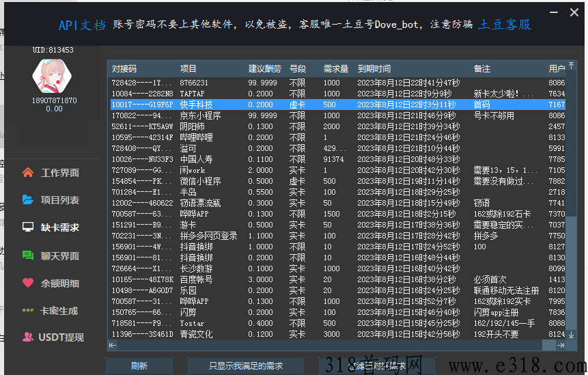The image size is (588, 375).
Task: Click the 备注 column header
Action: tap(482, 68)
